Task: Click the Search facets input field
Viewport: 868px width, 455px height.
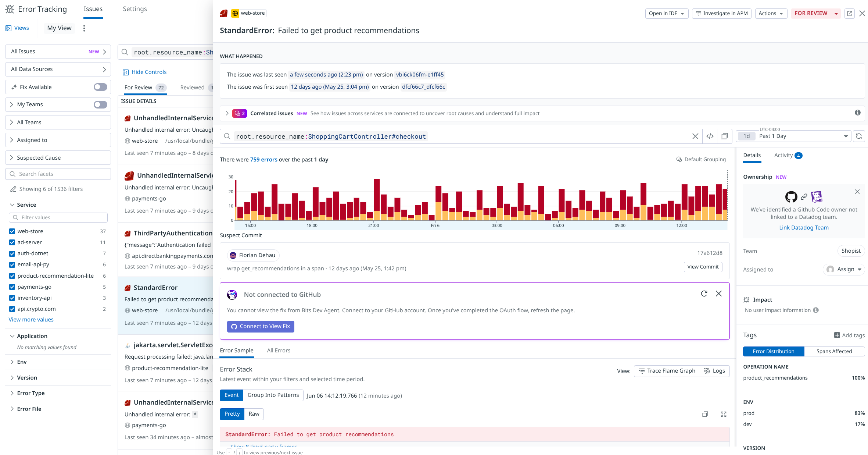Action: 58,174
